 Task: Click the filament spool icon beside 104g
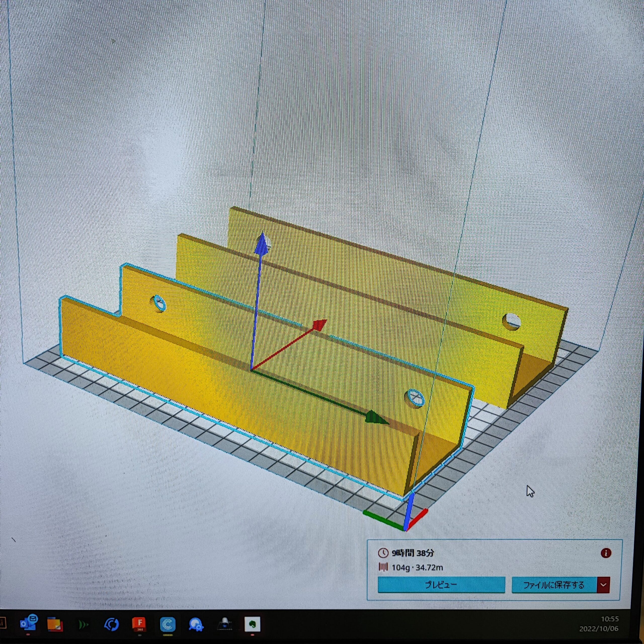[x=383, y=567]
